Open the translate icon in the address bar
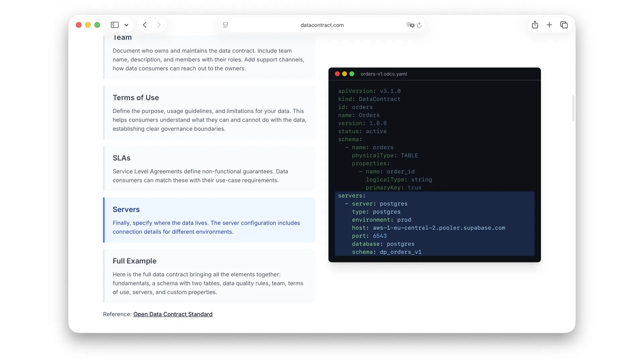 (x=410, y=25)
